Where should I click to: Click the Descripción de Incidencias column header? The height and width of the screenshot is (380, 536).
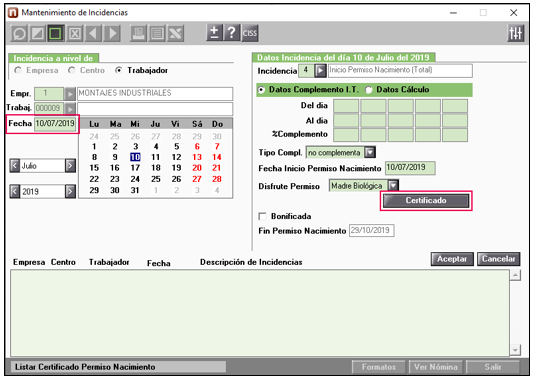[x=251, y=262]
